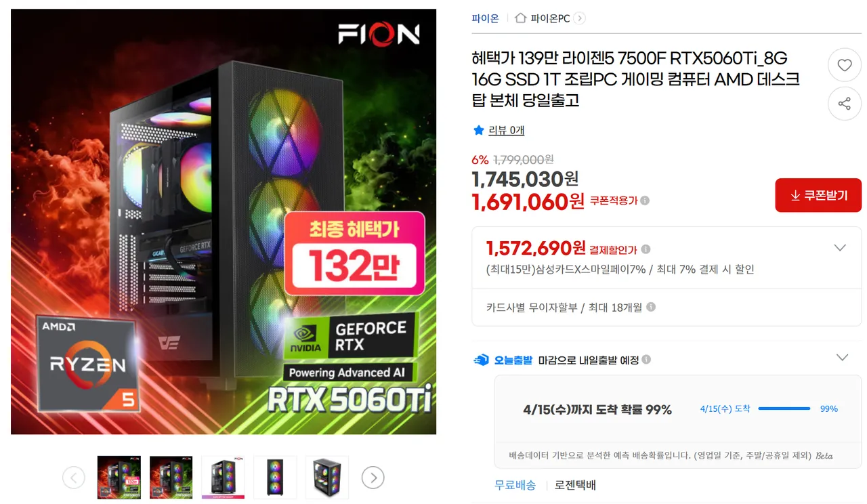This screenshot has width=867, height=504.
Task: Expand the 오늘출발 shipping info chevron
Action: click(x=842, y=358)
